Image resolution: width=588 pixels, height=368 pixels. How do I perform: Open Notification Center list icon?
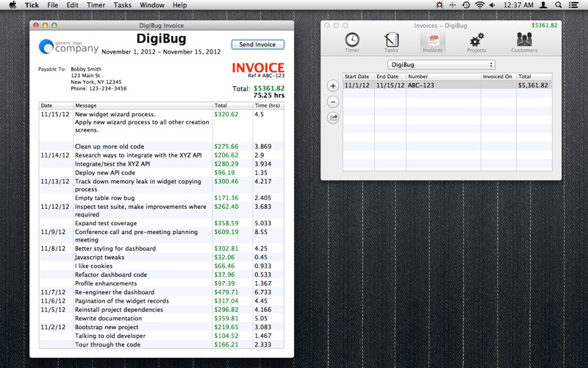(573, 5)
